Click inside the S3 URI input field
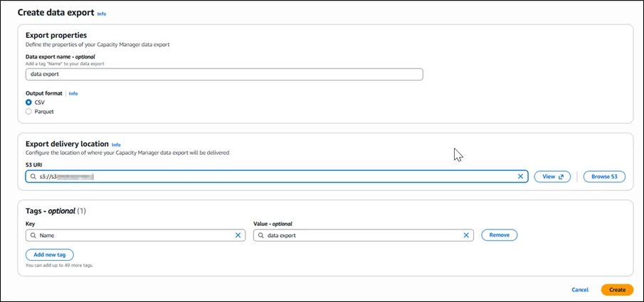 (x=285, y=177)
